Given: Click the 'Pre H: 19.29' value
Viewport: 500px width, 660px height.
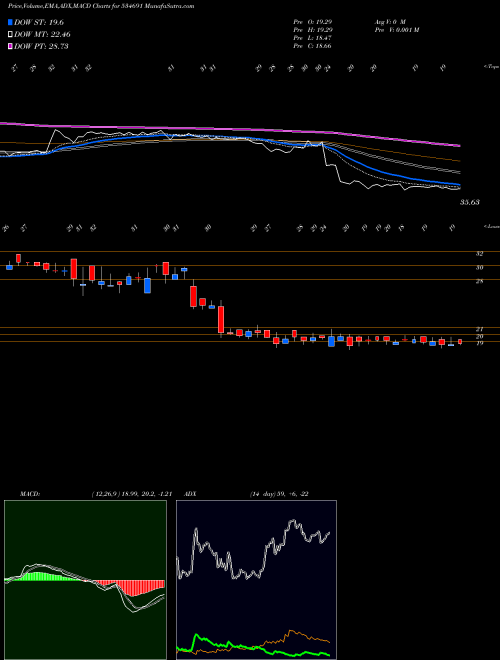Looking at the screenshot, I should [x=313, y=30].
